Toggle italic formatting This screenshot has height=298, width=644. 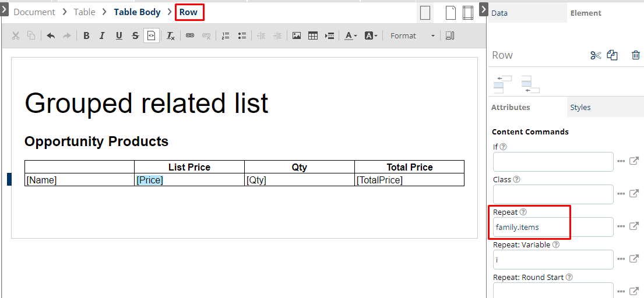pyautogui.click(x=103, y=36)
